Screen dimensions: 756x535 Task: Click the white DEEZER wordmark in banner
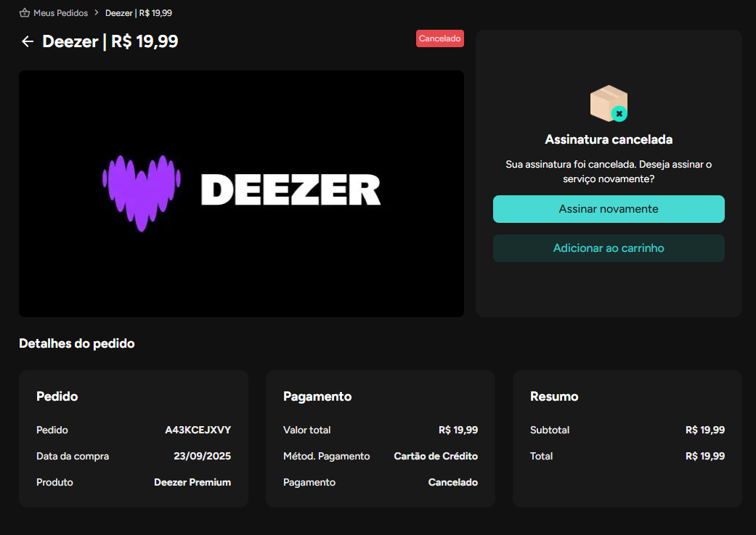click(x=290, y=191)
